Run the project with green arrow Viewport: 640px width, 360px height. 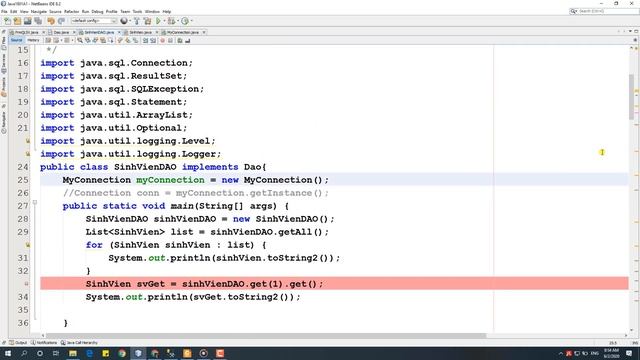click(158, 21)
